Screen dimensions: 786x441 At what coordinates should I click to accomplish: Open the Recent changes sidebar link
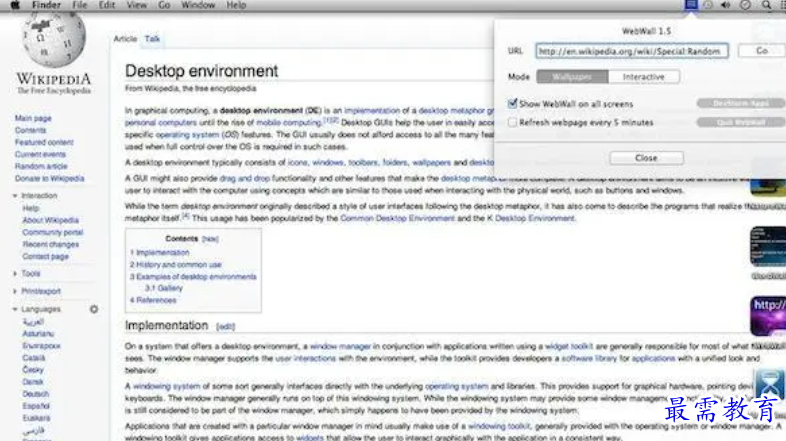click(51, 244)
